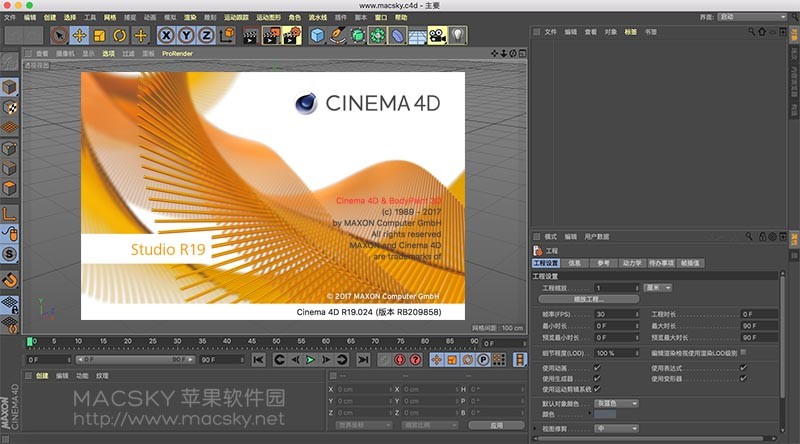The height and width of the screenshot is (444, 800).
Task: Switch to the 动力学 tab
Action: 632,263
